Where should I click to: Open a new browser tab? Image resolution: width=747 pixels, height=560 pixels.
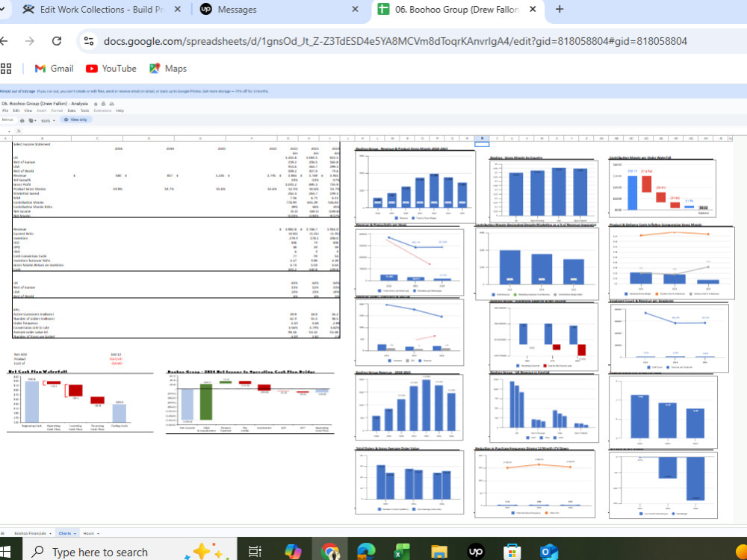pyautogui.click(x=560, y=9)
